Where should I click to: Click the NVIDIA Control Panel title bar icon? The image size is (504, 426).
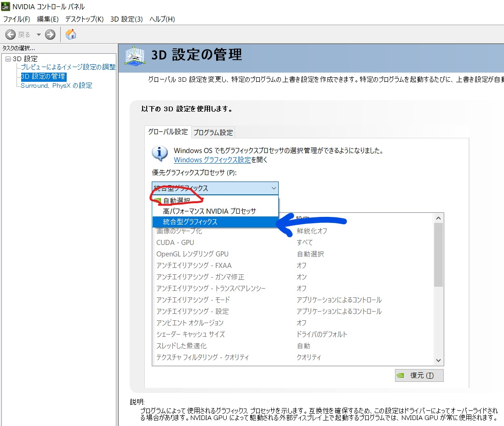(x=6, y=6)
